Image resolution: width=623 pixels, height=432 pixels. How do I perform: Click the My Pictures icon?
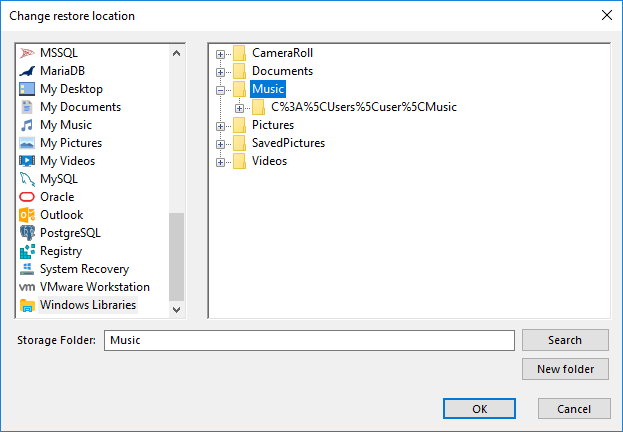coord(27,143)
